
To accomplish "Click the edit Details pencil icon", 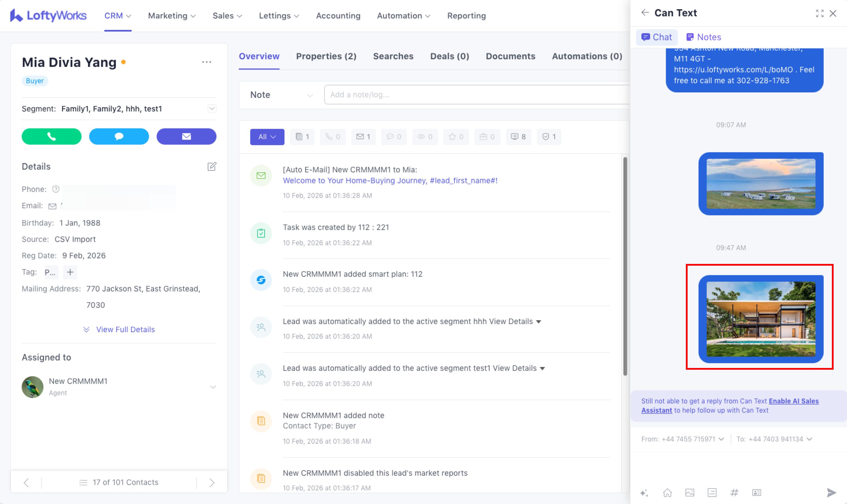I will coord(212,167).
